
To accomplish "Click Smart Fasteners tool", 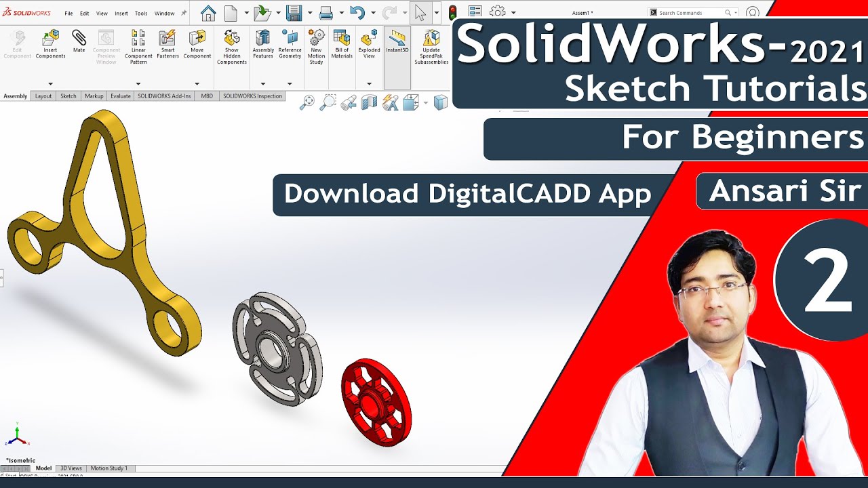I will tap(167, 44).
